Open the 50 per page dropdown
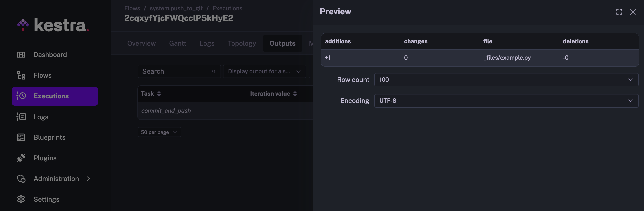 click(159, 132)
